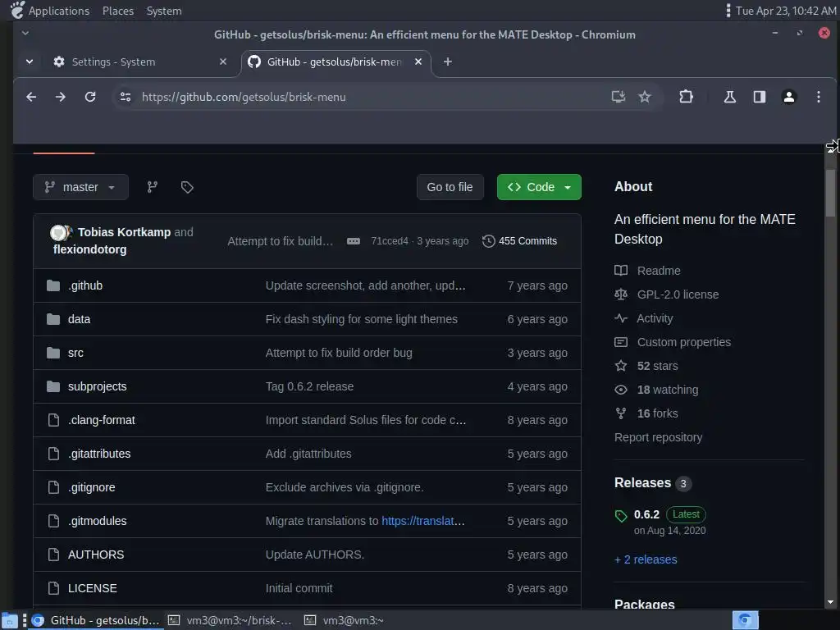The height and width of the screenshot is (630, 840).
Task: Open the Applications menu
Action: pyautogui.click(x=59, y=11)
